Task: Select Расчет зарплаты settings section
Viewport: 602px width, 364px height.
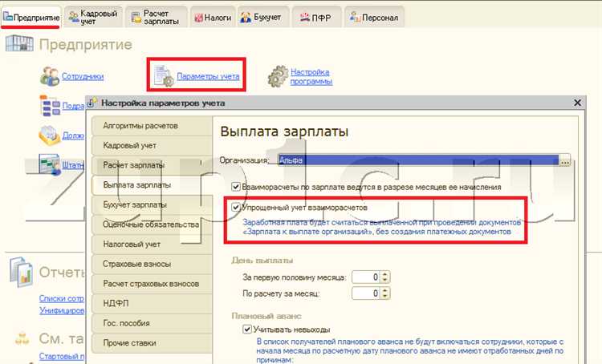Action: pyautogui.click(x=152, y=165)
